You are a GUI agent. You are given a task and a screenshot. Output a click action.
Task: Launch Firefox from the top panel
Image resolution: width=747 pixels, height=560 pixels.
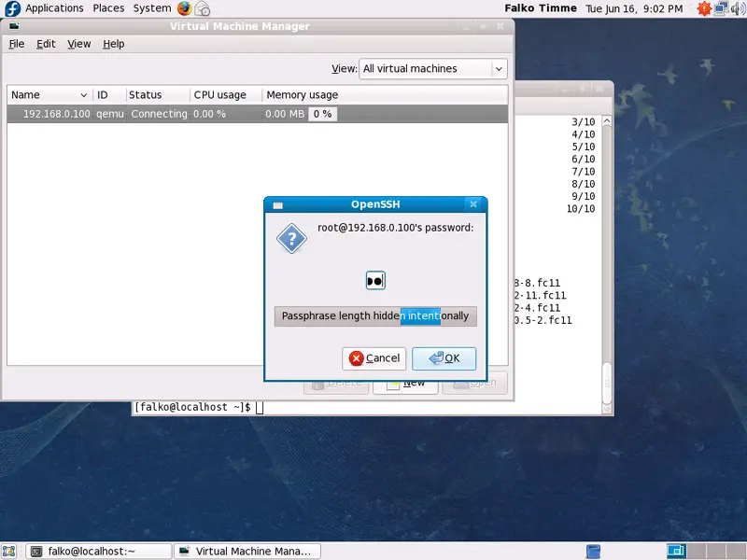(x=184, y=8)
